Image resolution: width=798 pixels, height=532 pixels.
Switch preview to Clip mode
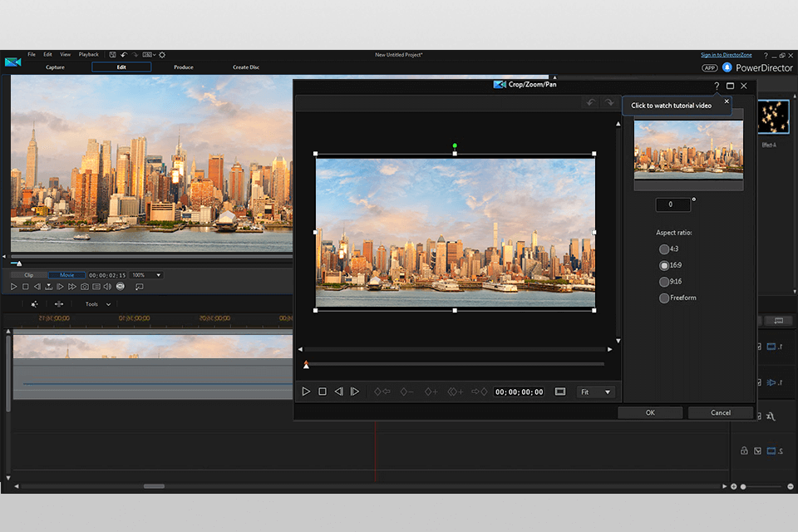29,275
